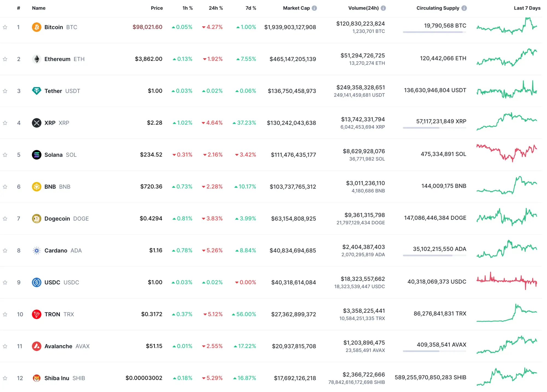Sort by the Volume(24h) header label

(x=363, y=8)
